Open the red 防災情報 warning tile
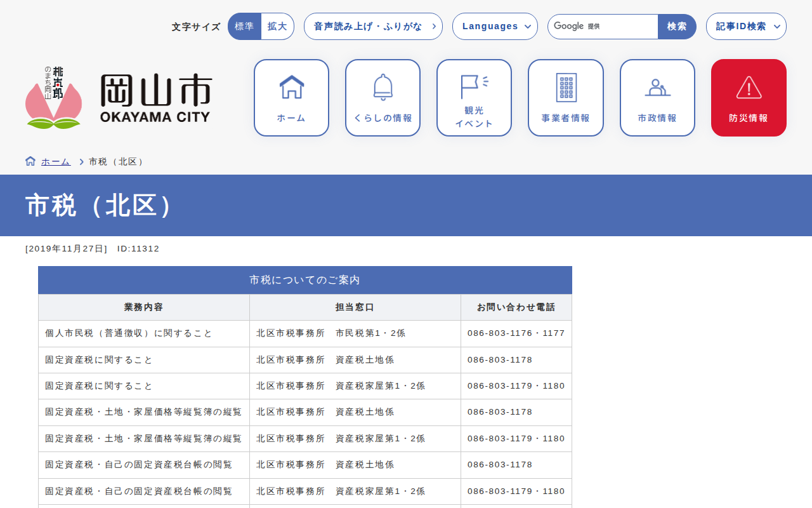 [749, 98]
